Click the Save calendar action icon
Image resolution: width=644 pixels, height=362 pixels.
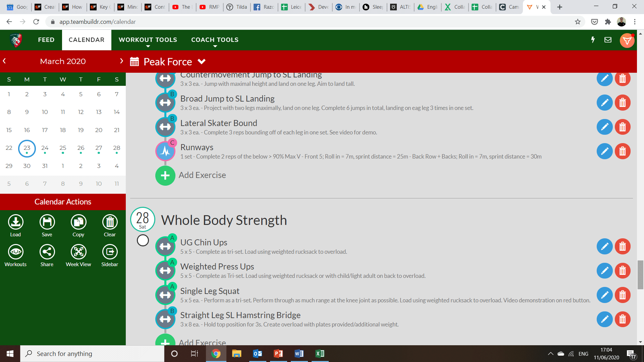click(x=47, y=222)
